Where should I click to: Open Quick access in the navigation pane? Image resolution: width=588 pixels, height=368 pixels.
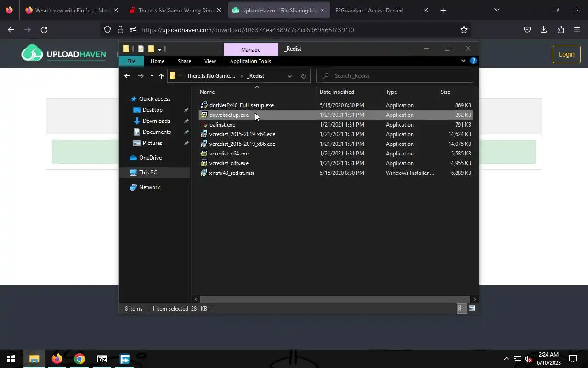[154, 99]
